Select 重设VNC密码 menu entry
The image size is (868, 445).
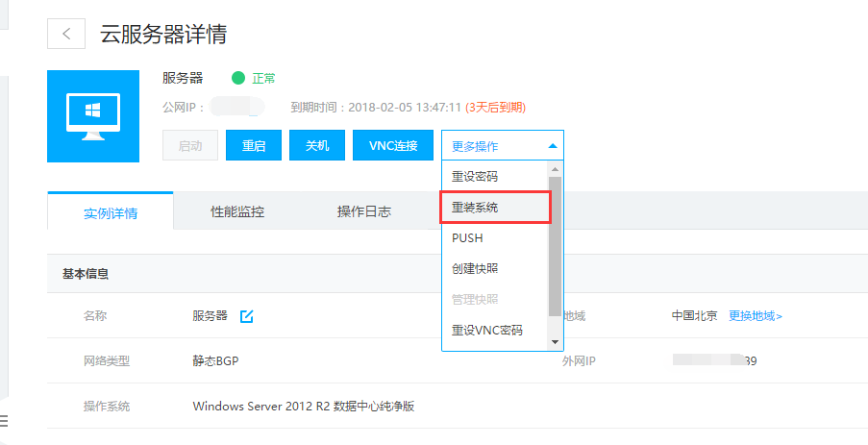487,331
